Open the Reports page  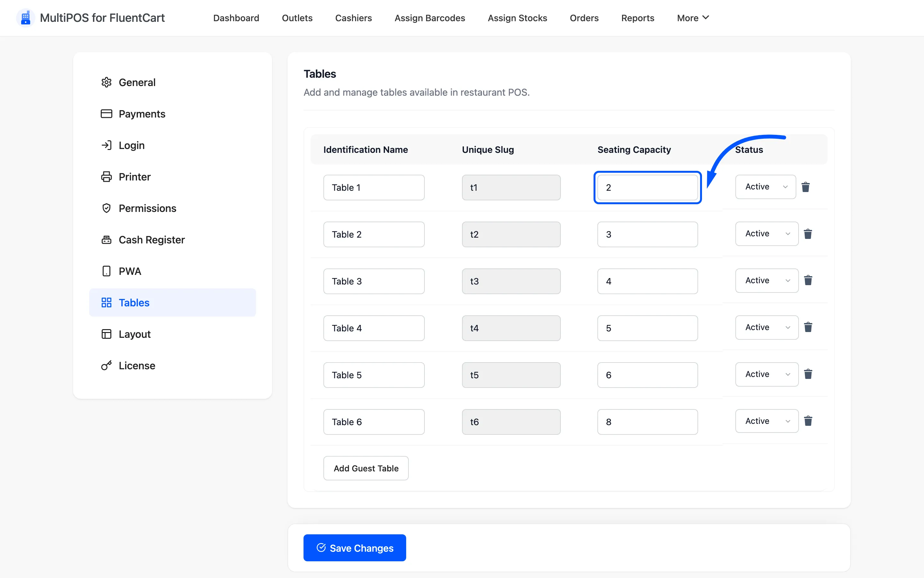(x=637, y=18)
